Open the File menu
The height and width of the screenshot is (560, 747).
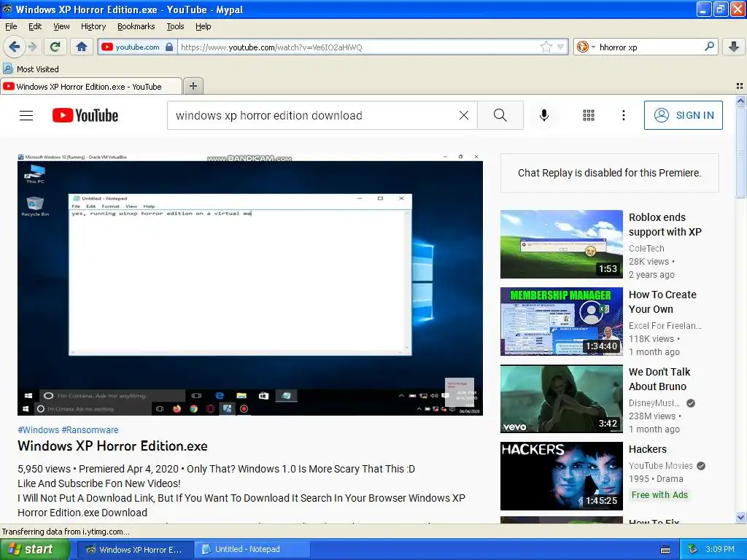(11, 26)
